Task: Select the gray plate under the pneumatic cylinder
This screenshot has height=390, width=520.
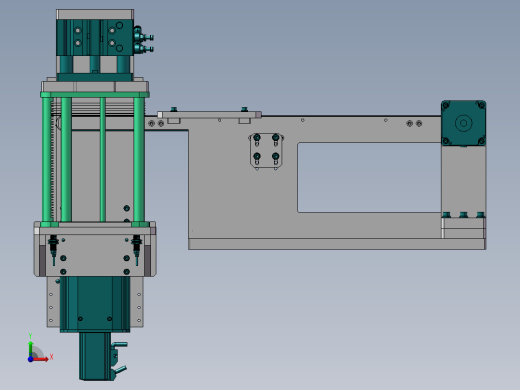Action: tap(95, 87)
